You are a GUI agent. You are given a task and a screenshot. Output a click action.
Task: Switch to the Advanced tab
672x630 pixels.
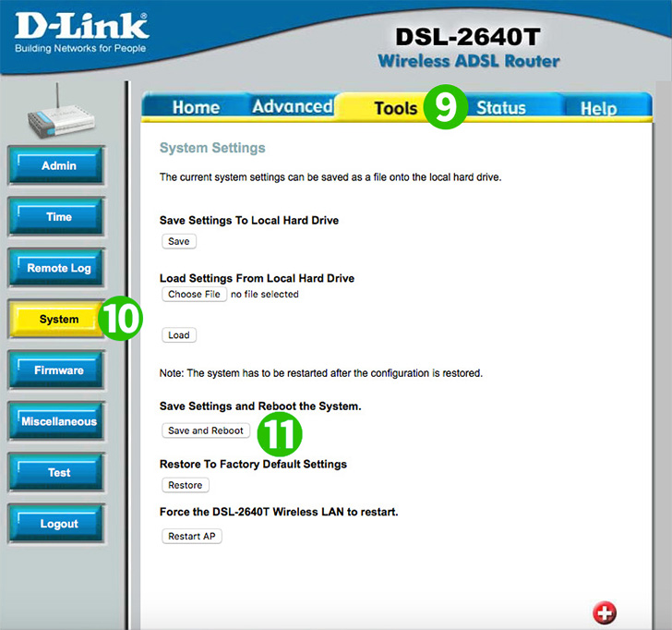pyautogui.click(x=293, y=106)
